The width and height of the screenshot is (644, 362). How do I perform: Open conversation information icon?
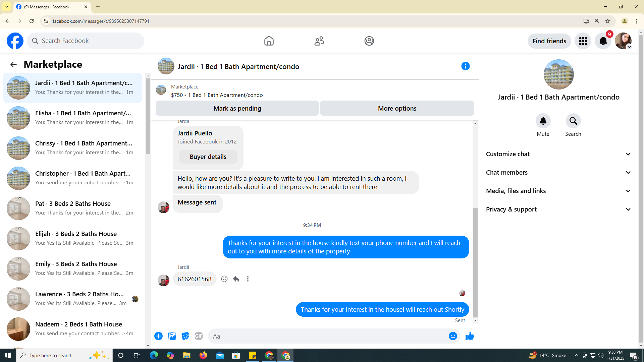pyautogui.click(x=465, y=66)
